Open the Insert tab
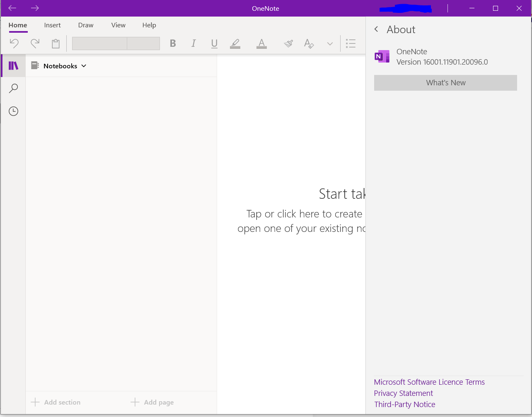 (53, 25)
